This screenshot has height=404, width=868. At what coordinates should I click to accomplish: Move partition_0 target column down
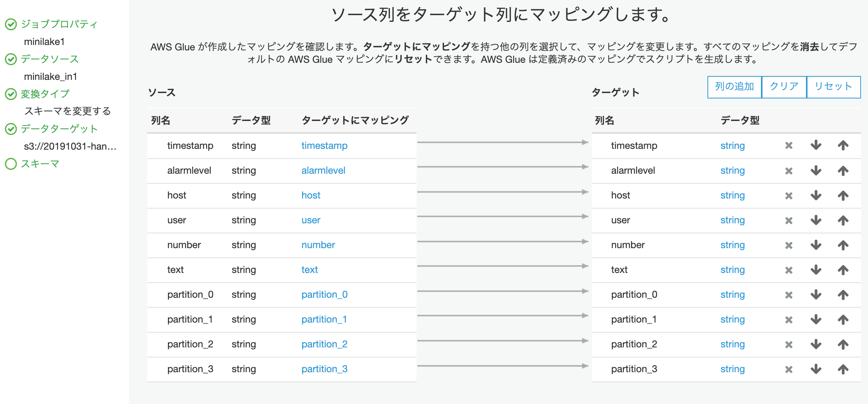[x=816, y=294]
